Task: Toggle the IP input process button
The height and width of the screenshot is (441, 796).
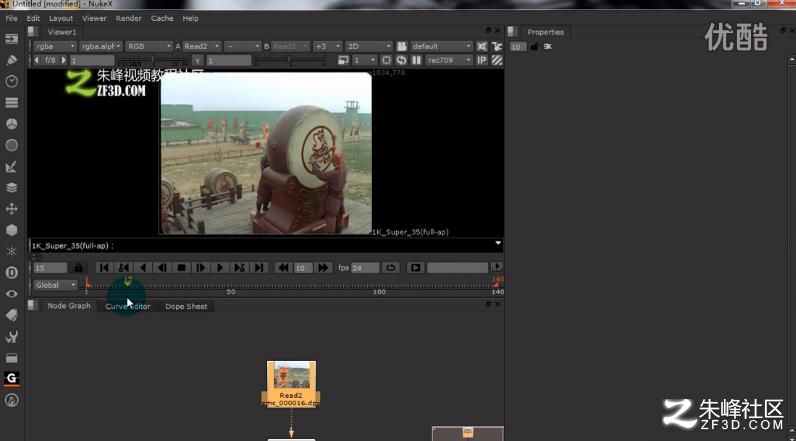Action: (x=482, y=60)
